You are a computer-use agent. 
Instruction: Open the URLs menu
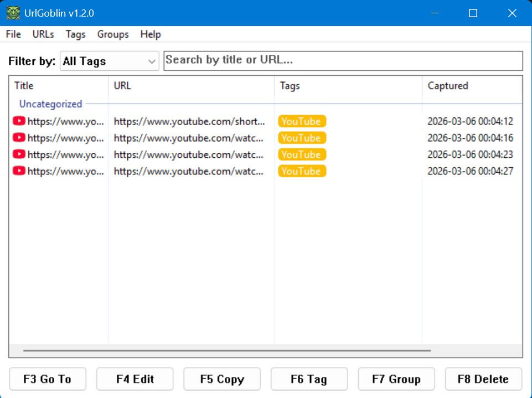tap(43, 34)
